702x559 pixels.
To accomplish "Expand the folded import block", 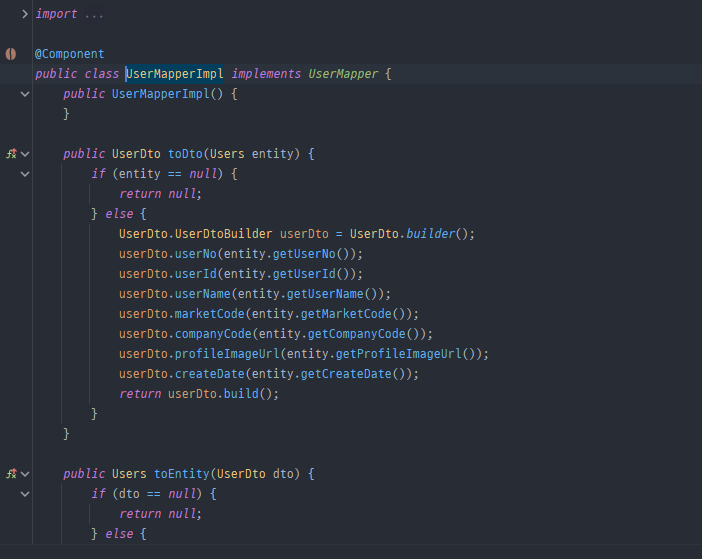I will pos(25,14).
